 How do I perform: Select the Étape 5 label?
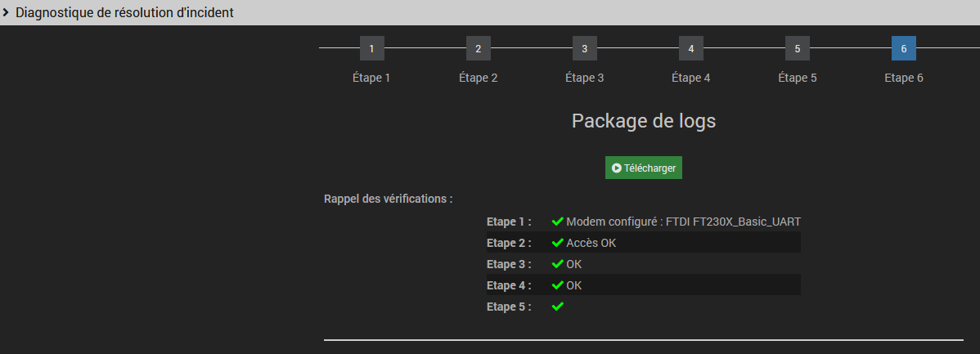(x=797, y=78)
